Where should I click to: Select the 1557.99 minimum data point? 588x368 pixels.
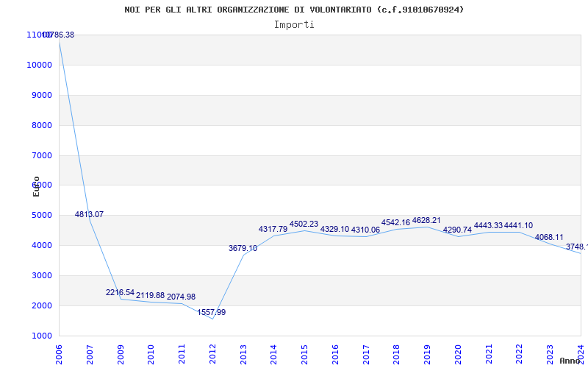coord(212,312)
